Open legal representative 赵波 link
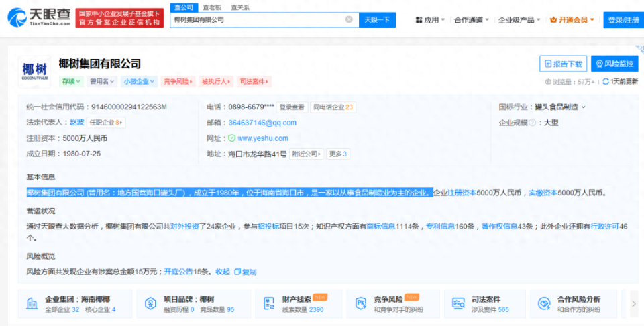This screenshot has height=326, width=644. (x=76, y=122)
